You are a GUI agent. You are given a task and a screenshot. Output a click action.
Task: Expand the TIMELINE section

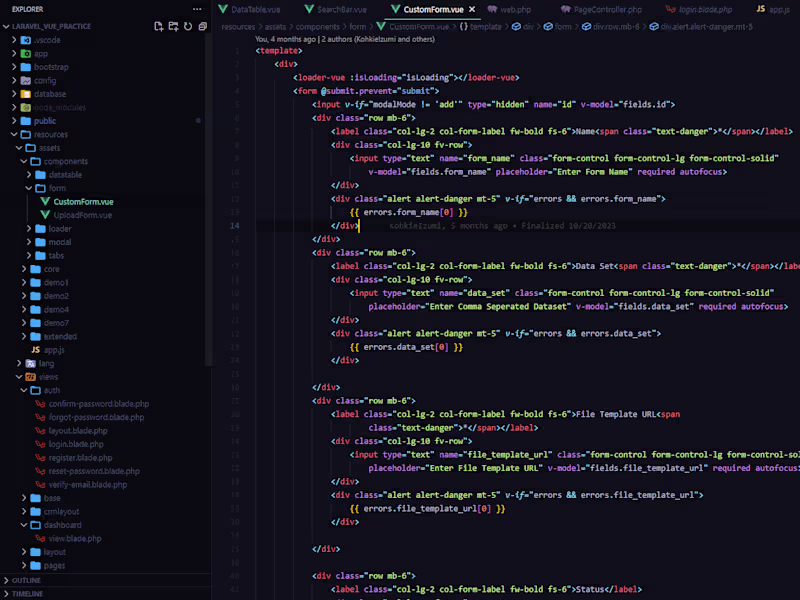[27, 593]
